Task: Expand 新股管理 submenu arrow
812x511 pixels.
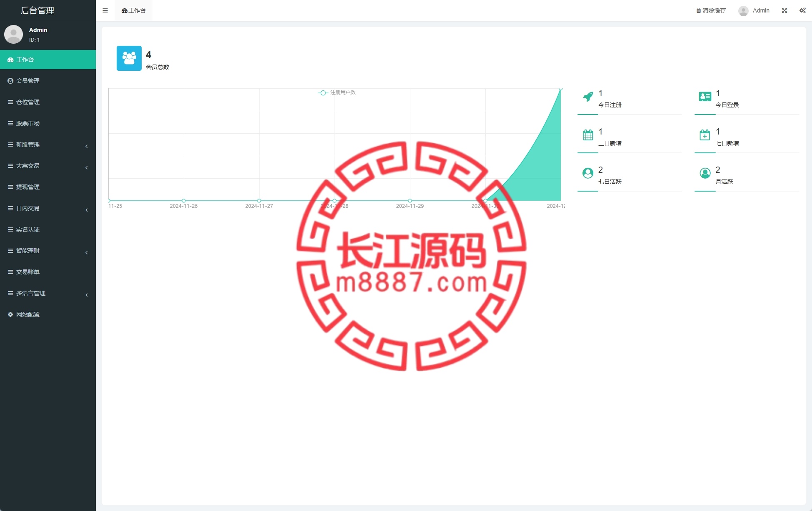Action: pyautogui.click(x=87, y=146)
